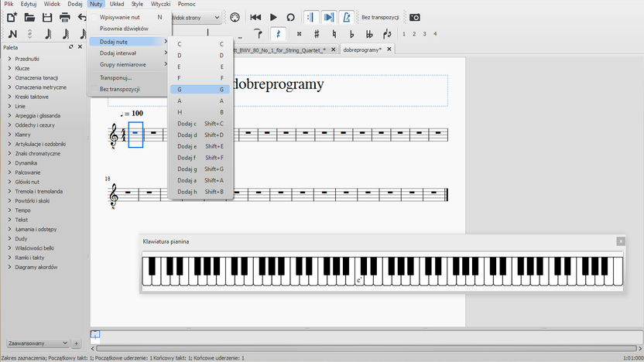Close the dobreprogramy tab
This screenshot has height=362, width=644.
tap(389, 50)
